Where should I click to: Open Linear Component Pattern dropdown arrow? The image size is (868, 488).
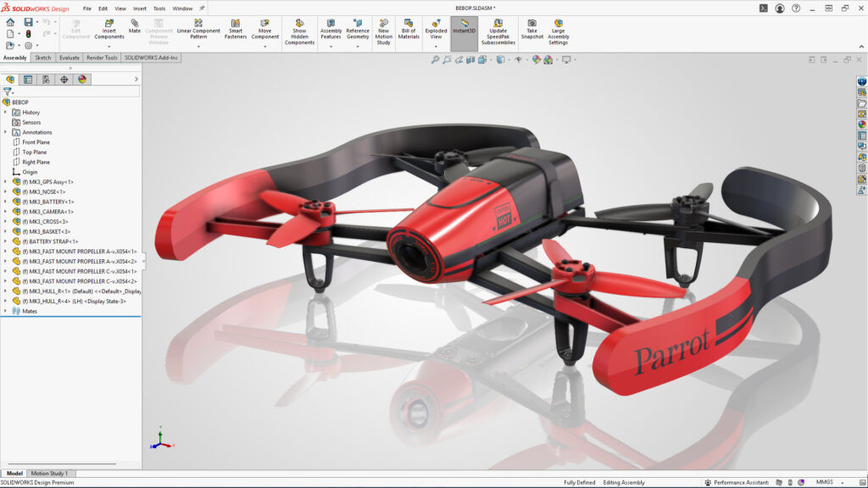pos(198,47)
